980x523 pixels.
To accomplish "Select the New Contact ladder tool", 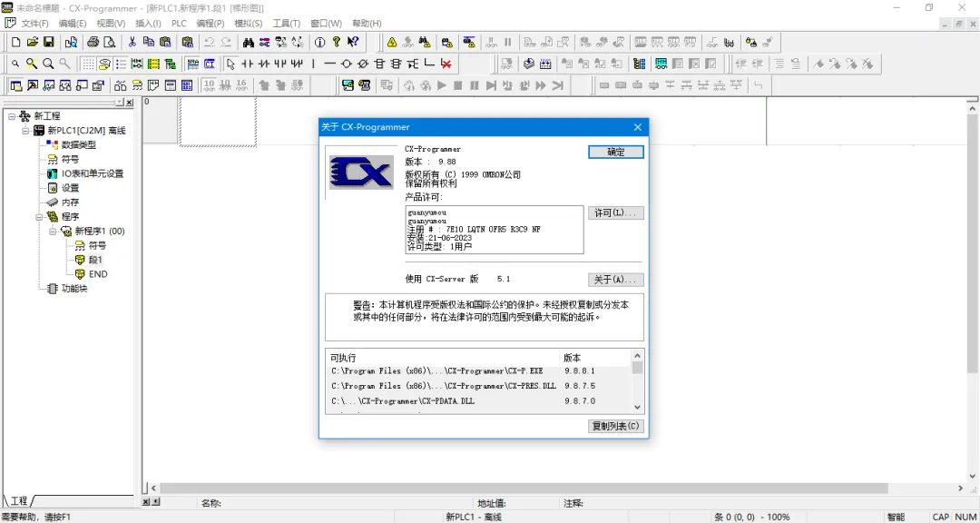I will 248,64.
